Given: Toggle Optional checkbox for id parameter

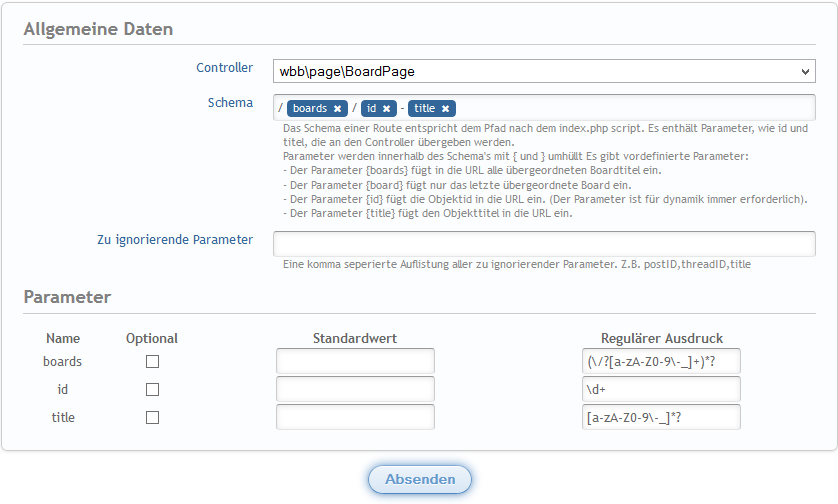Looking at the screenshot, I should tap(152, 390).
